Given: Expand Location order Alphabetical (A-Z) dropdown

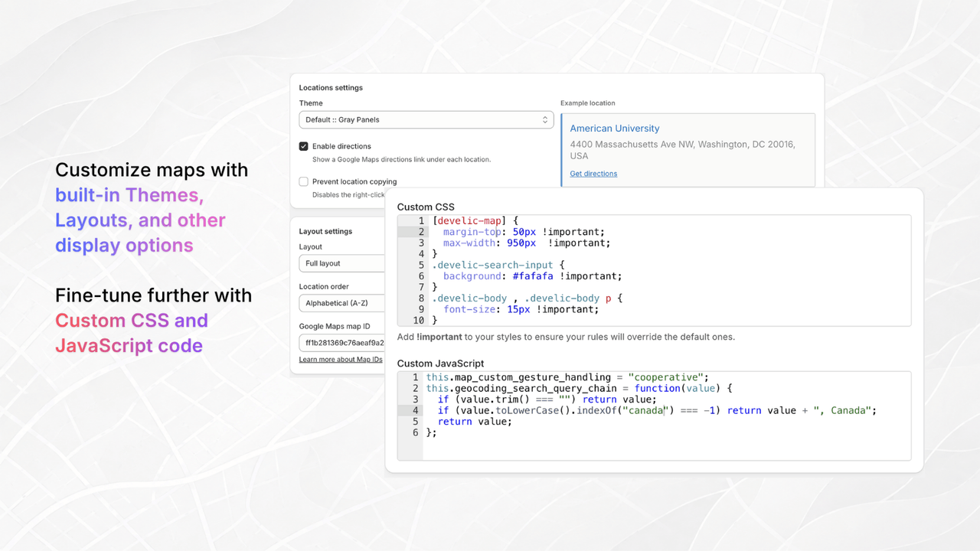Looking at the screenshot, I should [x=342, y=303].
